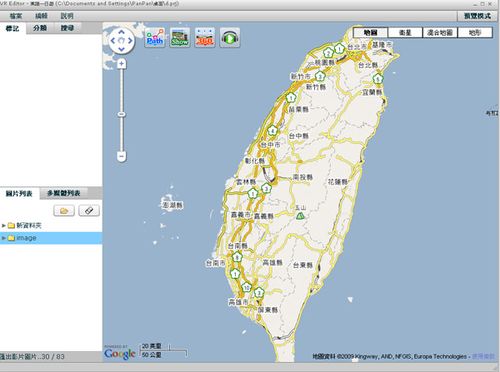Pan the map left with the arrow
This screenshot has width=500, height=372.
click(x=113, y=41)
